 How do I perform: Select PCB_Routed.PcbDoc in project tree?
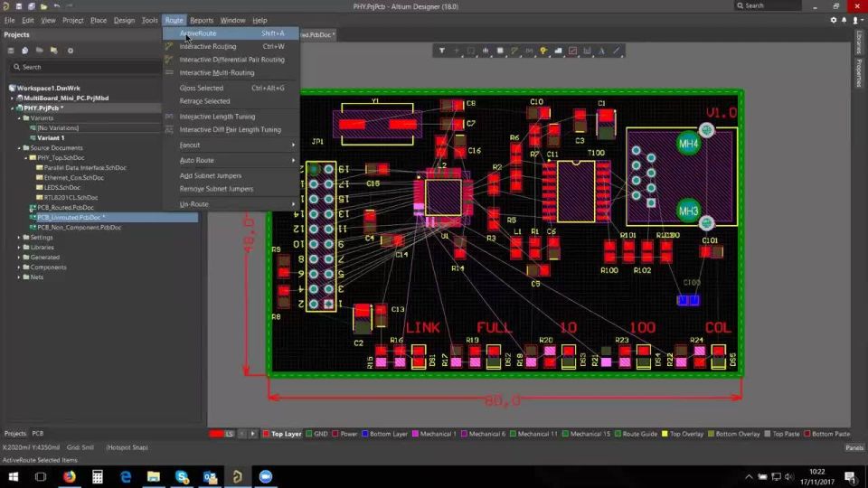(x=65, y=208)
